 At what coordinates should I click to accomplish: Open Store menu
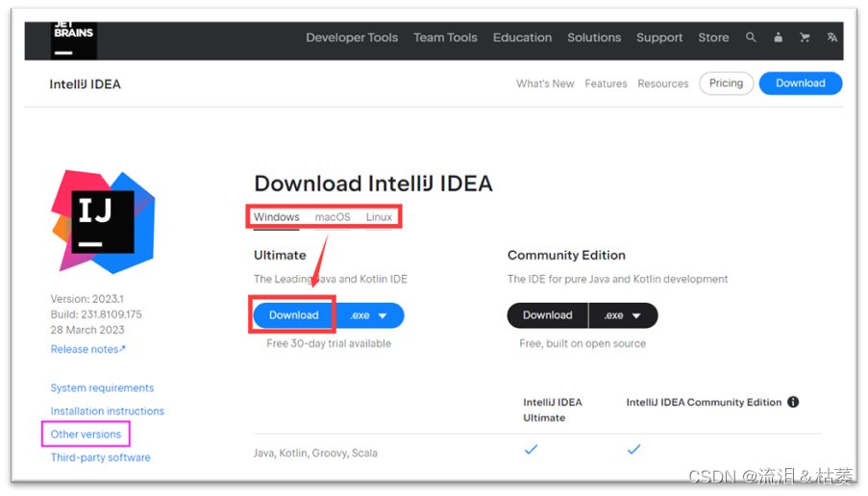click(713, 37)
